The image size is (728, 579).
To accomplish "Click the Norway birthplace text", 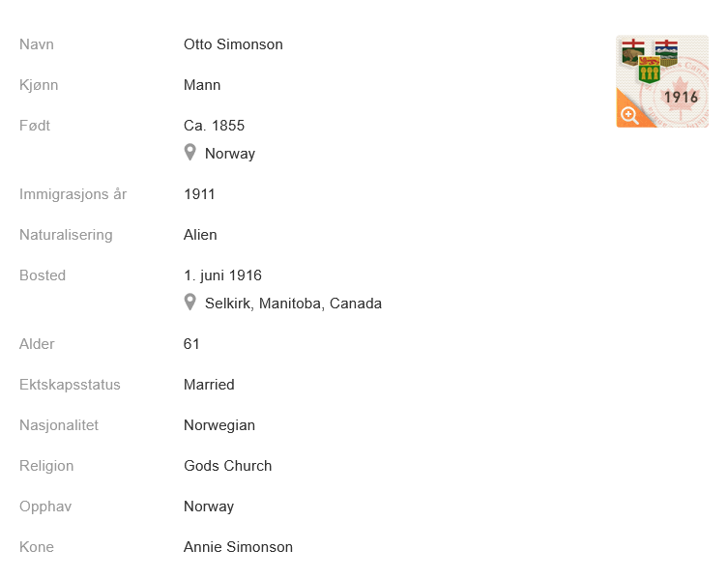I will [230, 154].
